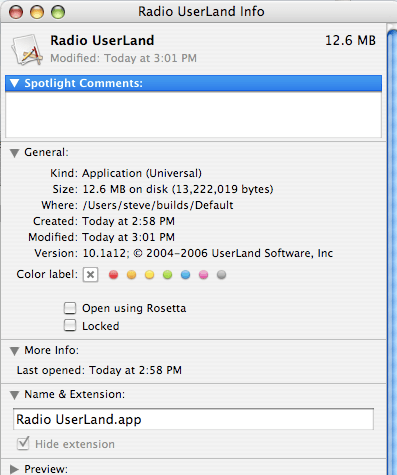Click the Kind value Application (Universal)

point(142,173)
